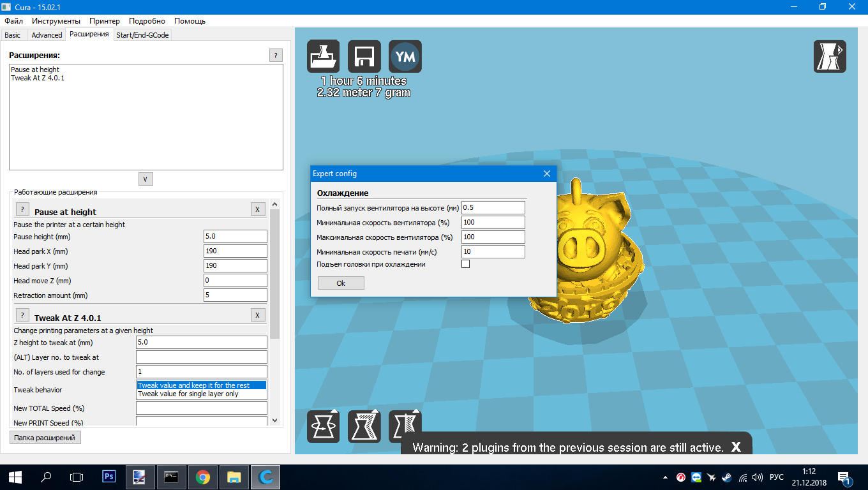868x490 pixels.
Task: Open the Помощь menu
Action: (190, 21)
